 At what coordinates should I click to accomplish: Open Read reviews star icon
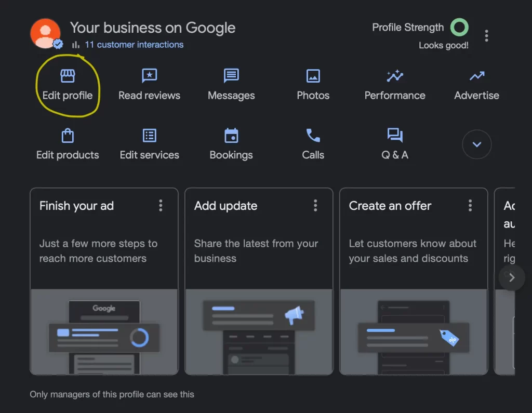click(x=149, y=76)
